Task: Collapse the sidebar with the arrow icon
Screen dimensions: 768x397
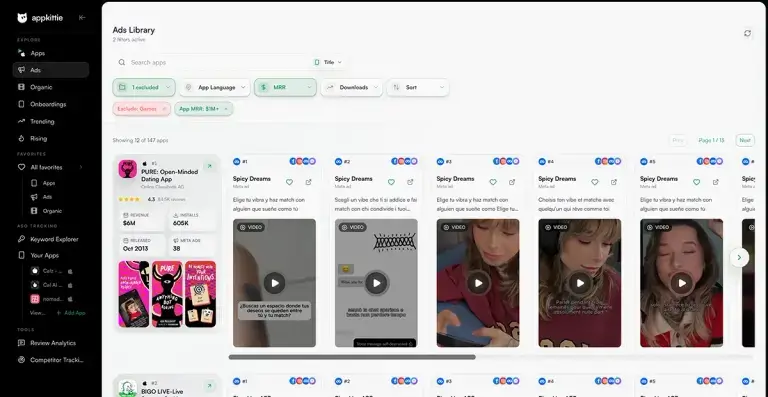Action: pos(82,18)
